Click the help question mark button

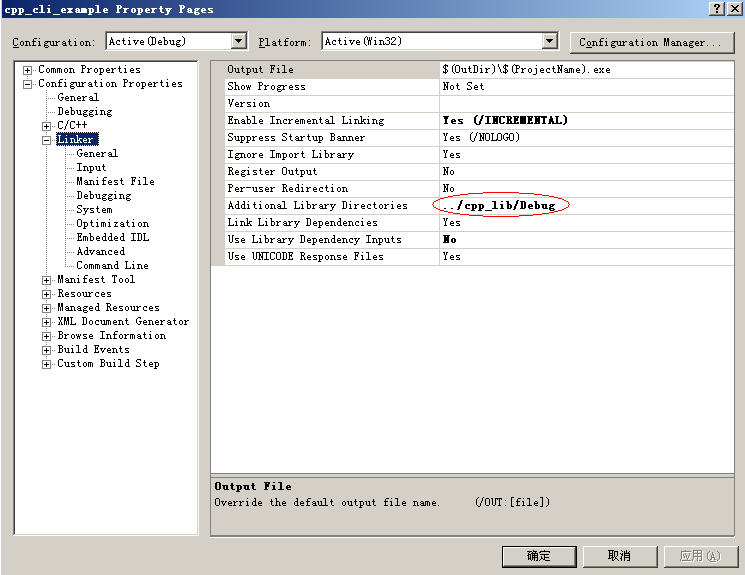click(x=717, y=9)
